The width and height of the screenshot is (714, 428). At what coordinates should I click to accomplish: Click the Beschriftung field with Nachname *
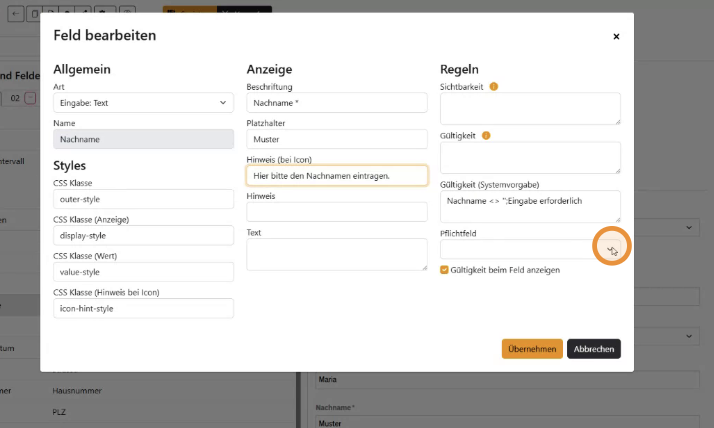click(x=337, y=103)
